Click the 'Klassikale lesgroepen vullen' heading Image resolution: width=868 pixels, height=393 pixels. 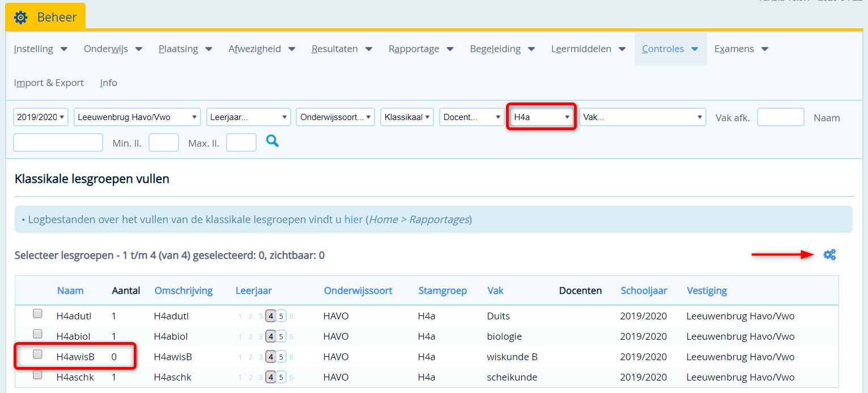click(x=92, y=180)
